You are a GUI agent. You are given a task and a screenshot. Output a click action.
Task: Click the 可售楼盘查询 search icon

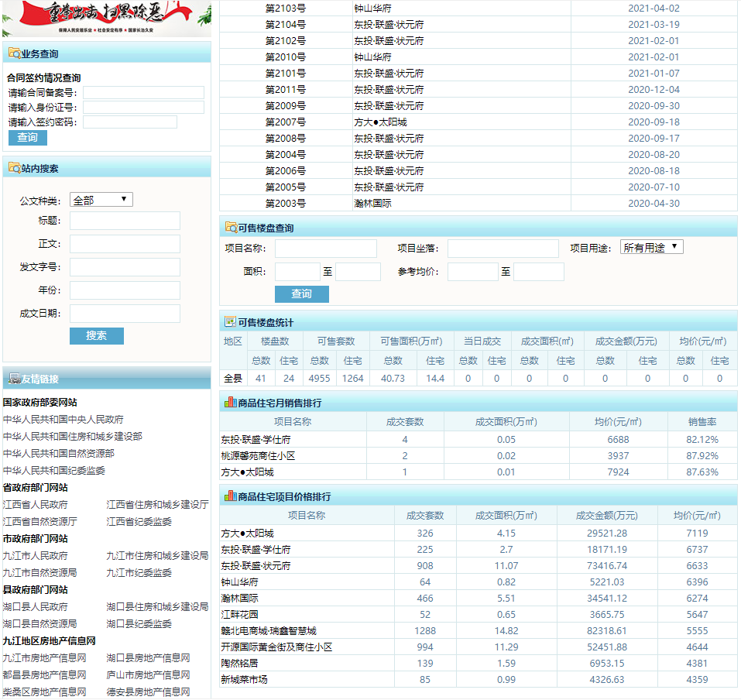231,228
